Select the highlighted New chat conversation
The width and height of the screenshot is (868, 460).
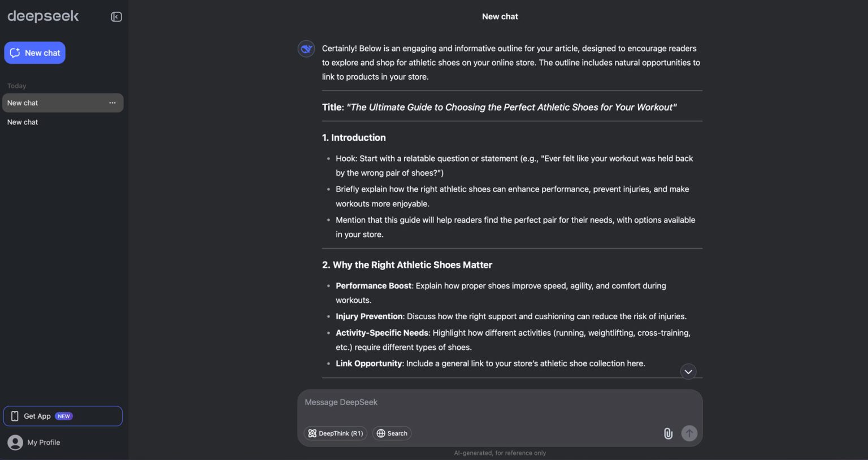coord(23,103)
